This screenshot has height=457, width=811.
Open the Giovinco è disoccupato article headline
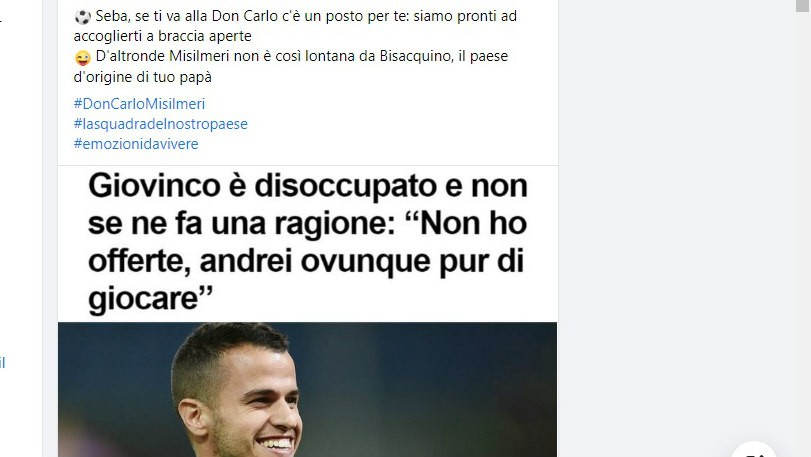[308, 242]
